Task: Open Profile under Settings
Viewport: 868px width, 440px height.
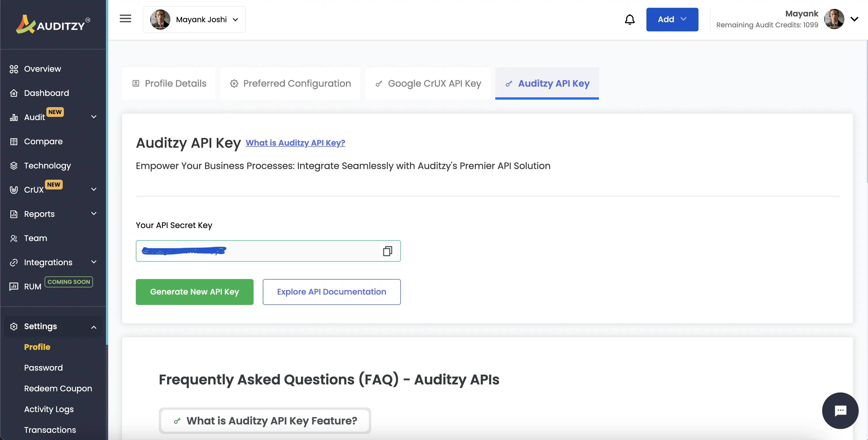Action: (37, 347)
